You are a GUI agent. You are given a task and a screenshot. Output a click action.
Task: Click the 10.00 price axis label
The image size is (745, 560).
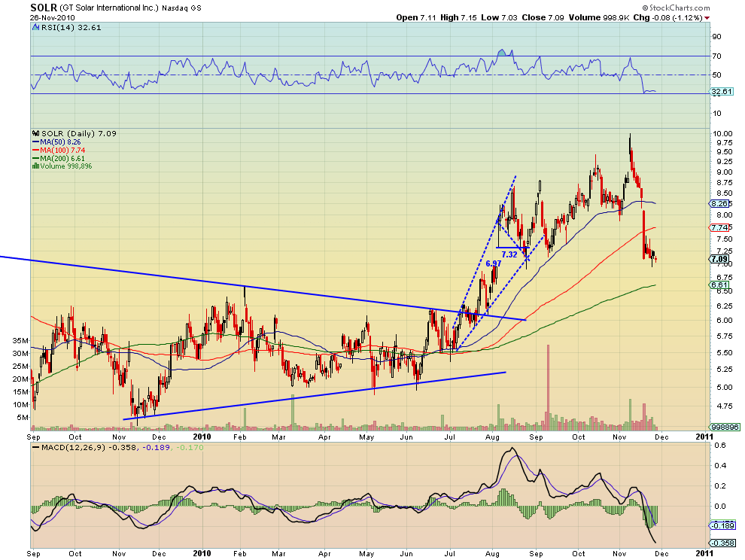722,133
